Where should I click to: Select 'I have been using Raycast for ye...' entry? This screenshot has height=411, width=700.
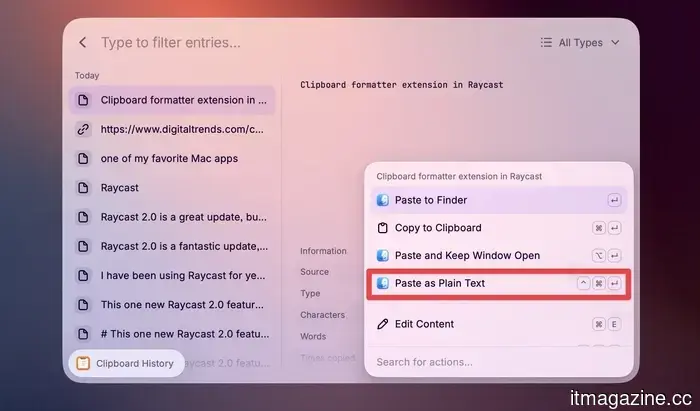[172, 276]
